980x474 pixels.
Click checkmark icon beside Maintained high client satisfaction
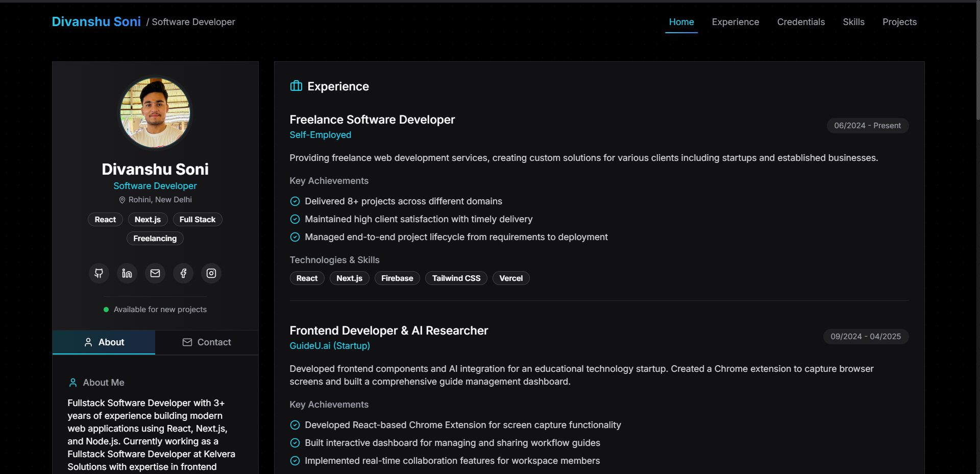pos(295,219)
